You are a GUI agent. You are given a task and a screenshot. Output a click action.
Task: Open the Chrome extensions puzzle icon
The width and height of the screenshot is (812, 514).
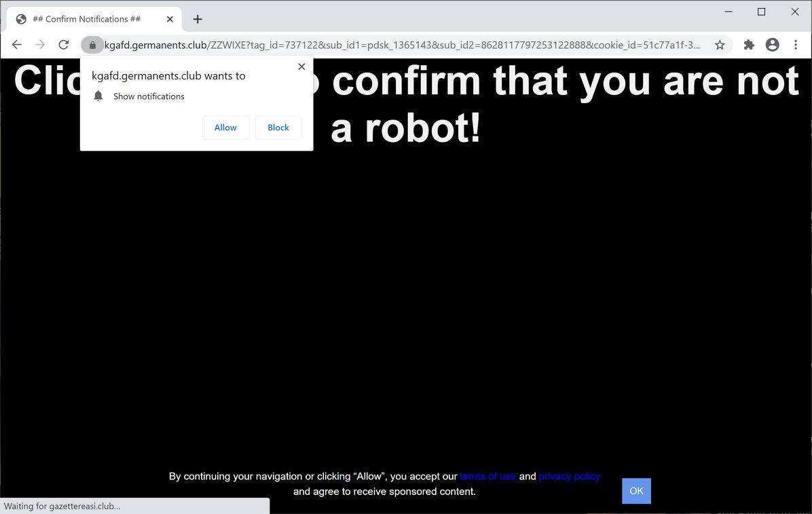click(748, 45)
